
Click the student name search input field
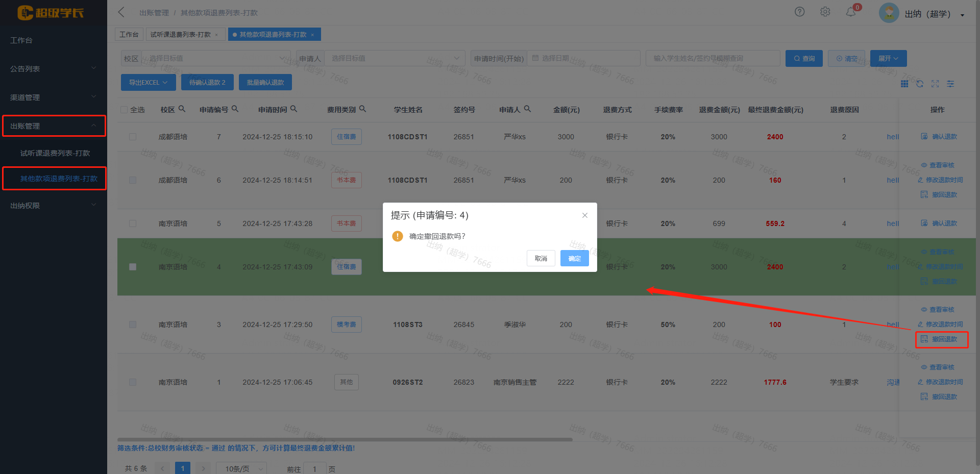click(x=712, y=58)
